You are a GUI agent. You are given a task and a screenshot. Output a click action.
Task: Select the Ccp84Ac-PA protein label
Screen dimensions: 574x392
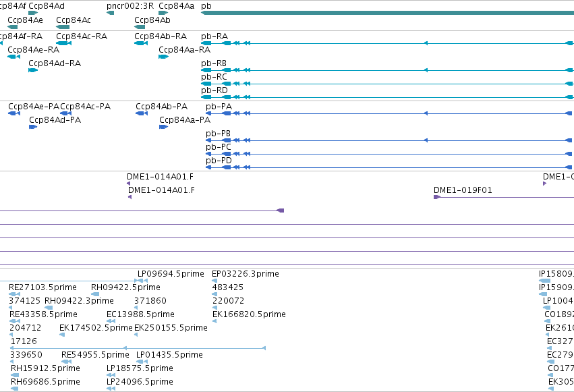[85, 107]
